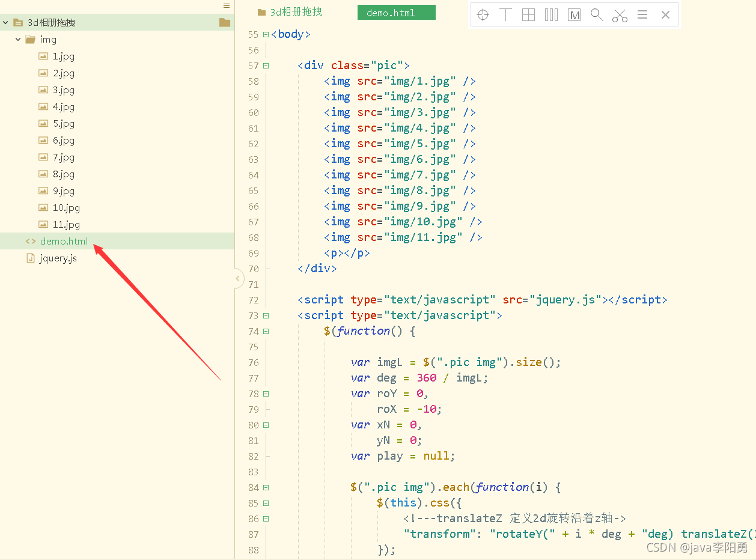Fold the body tag at line 55
Viewport: 756px width, 560px height.
point(266,35)
